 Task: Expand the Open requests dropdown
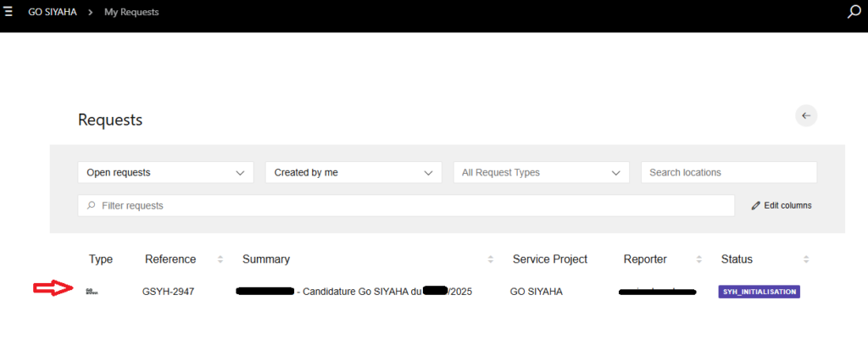(x=165, y=172)
